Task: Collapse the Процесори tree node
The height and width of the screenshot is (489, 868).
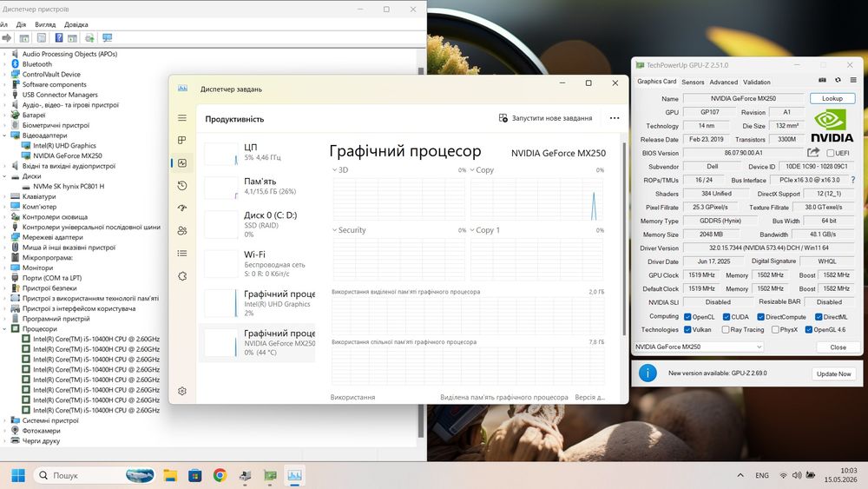Action: [x=4, y=328]
